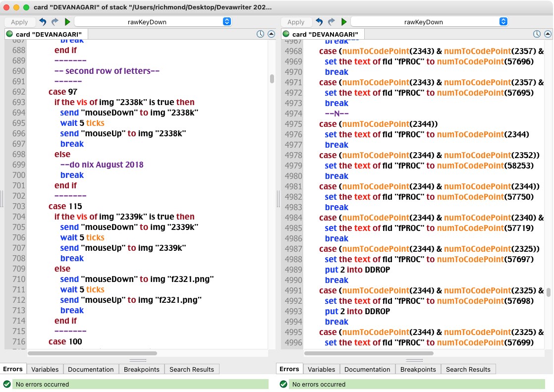Open the rawKeyDown handler dropdown in left pane
The width and height of the screenshot is (554, 392).
(153, 22)
